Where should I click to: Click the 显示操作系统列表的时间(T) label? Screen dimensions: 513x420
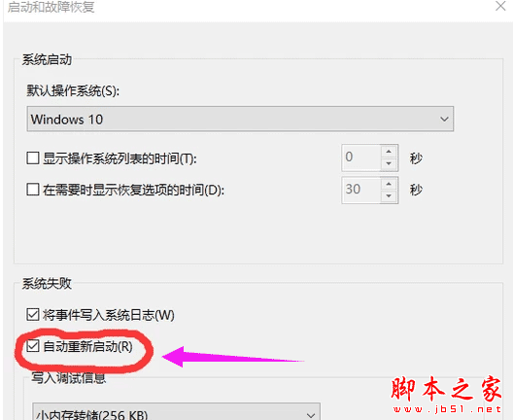click(120, 158)
